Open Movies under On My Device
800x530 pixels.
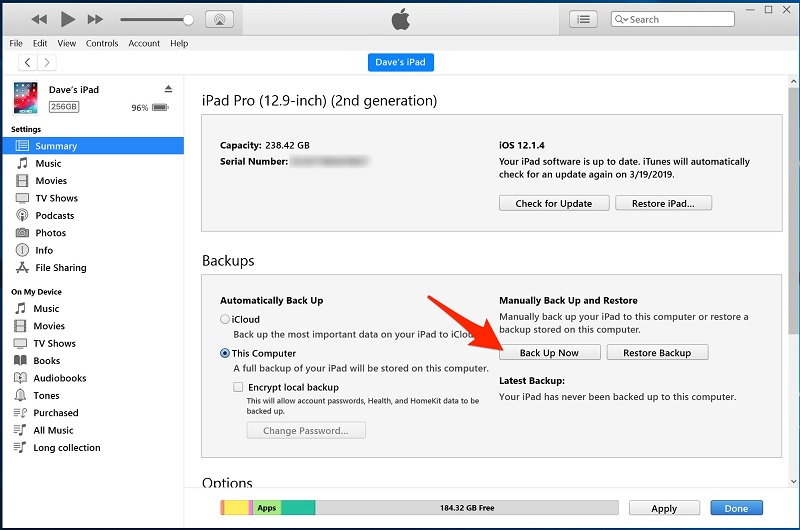coord(49,326)
